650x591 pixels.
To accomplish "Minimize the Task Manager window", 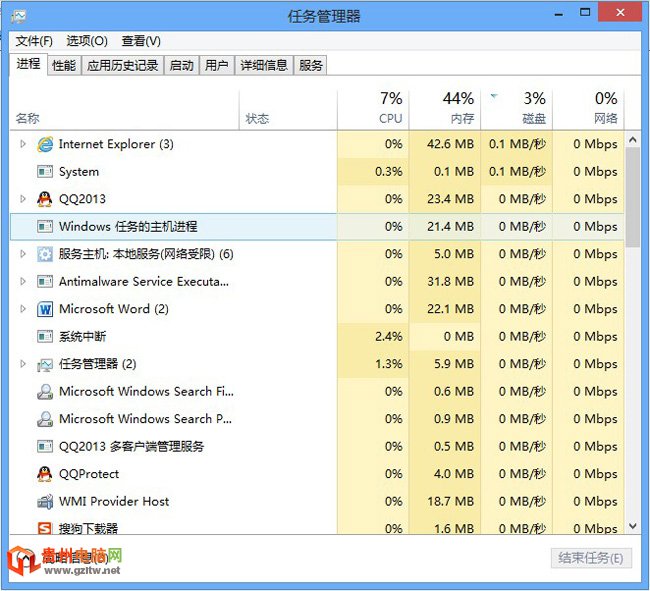I will tap(559, 15).
